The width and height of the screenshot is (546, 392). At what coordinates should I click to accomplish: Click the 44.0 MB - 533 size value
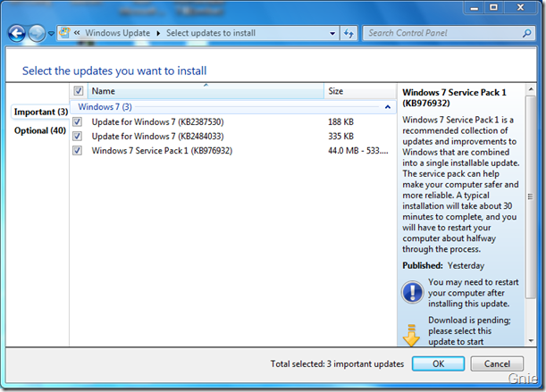[x=358, y=151]
